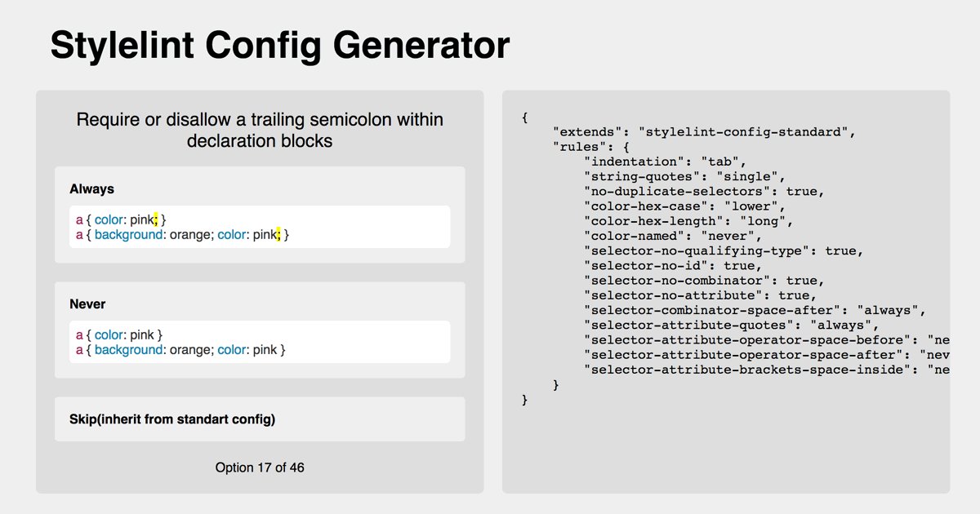Viewport: 980px width, 514px height.
Task: Click the "rules" line in the config
Action: click(x=590, y=147)
